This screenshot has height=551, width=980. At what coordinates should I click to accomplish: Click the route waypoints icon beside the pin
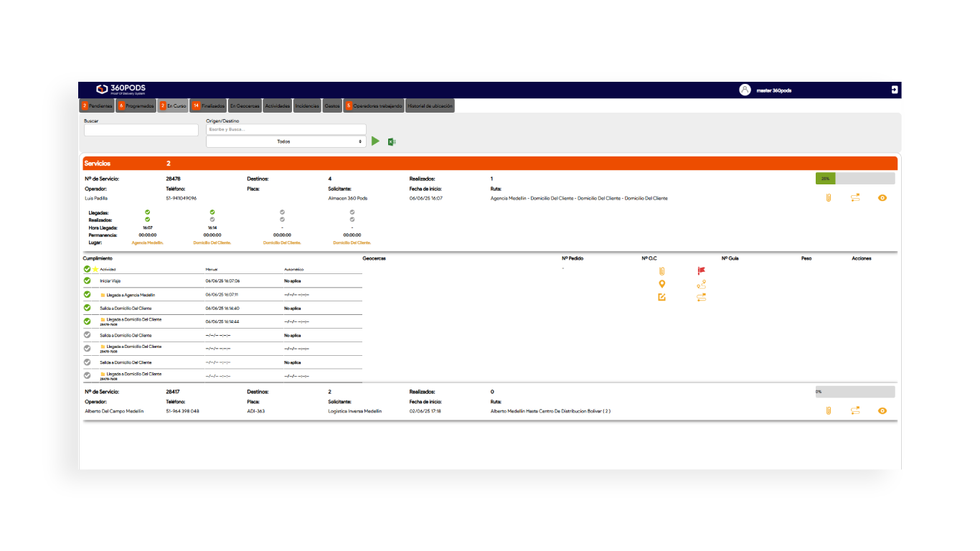coord(701,284)
